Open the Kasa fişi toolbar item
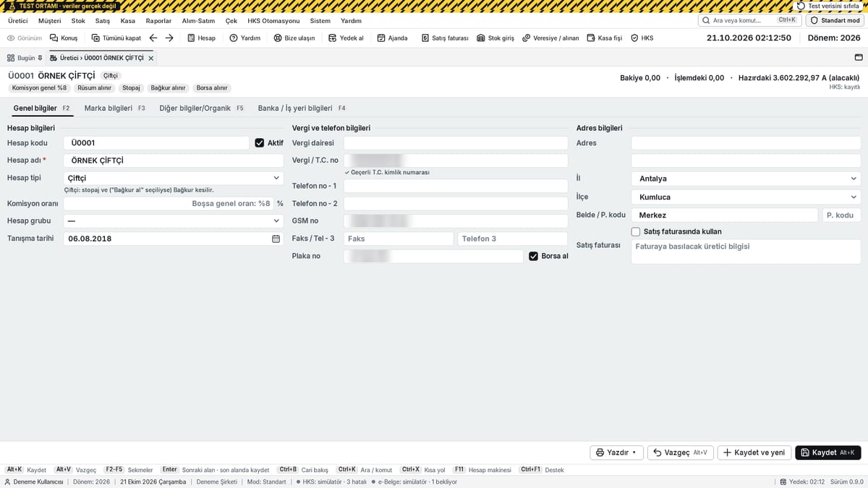 pos(605,38)
